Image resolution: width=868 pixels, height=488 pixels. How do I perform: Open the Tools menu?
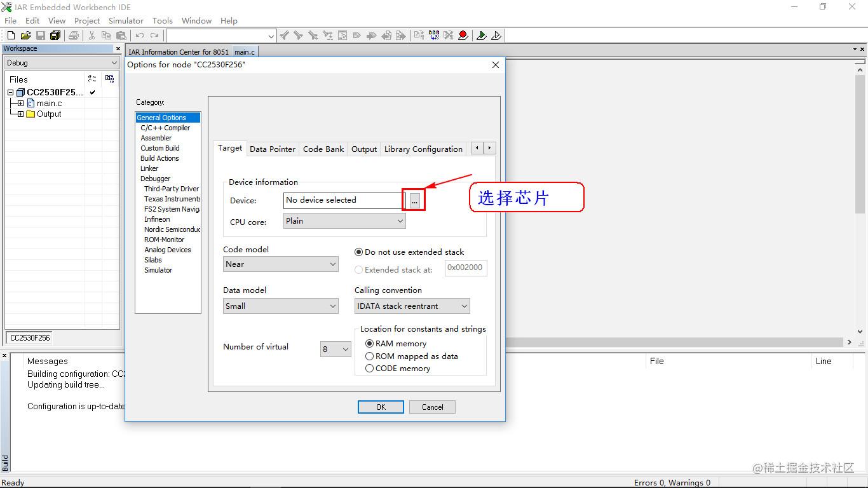162,20
